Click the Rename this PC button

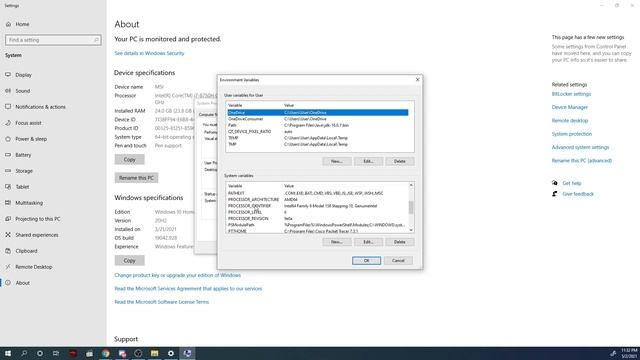point(136,178)
